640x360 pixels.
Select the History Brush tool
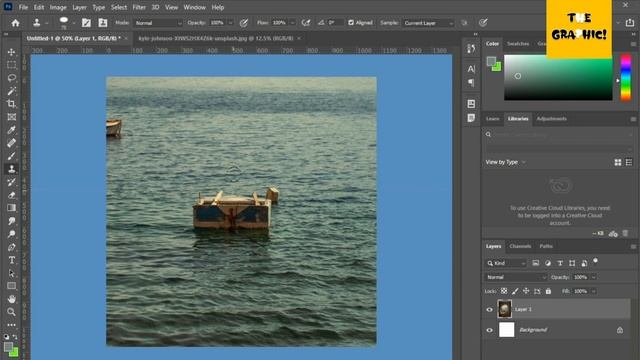point(11,182)
